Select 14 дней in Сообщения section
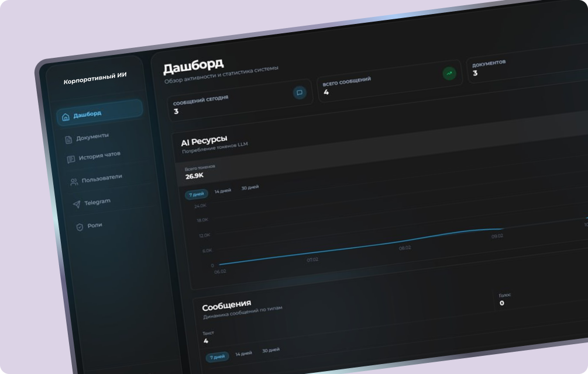This screenshot has height=374, width=588. pos(244,354)
